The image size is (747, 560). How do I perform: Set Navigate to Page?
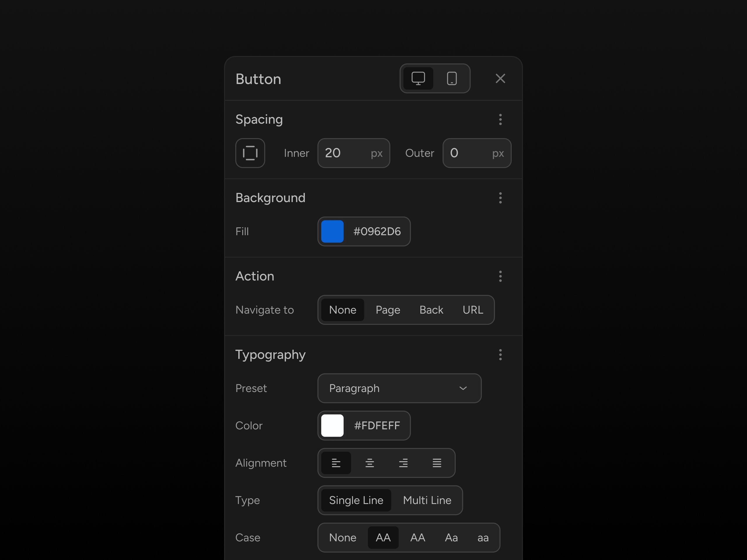pos(388,310)
